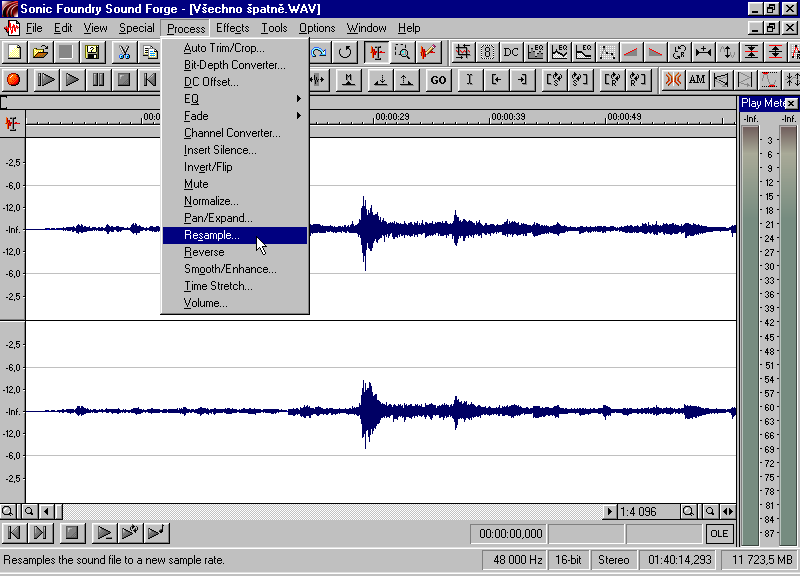Viewport: 800px width, 576px height.
Task: Apply Fade Out using falling ramp icon
Action: [x=655, y=52]
